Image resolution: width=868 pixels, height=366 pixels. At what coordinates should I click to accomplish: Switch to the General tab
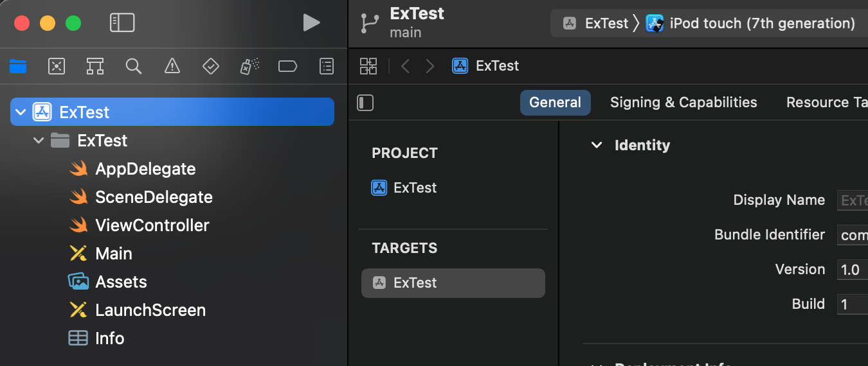[555, 103]
